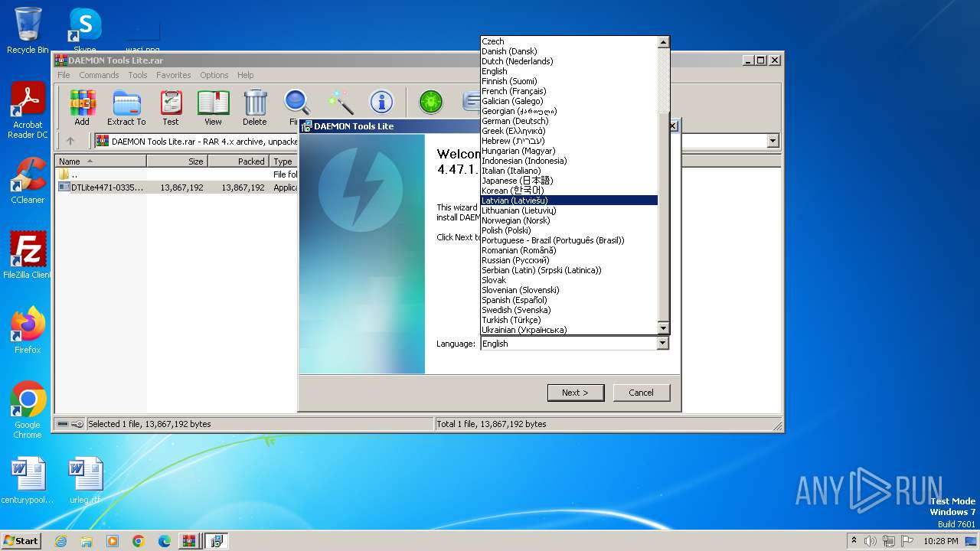
Task: Open Skype desktop shortcut
Action: point(84,31)
